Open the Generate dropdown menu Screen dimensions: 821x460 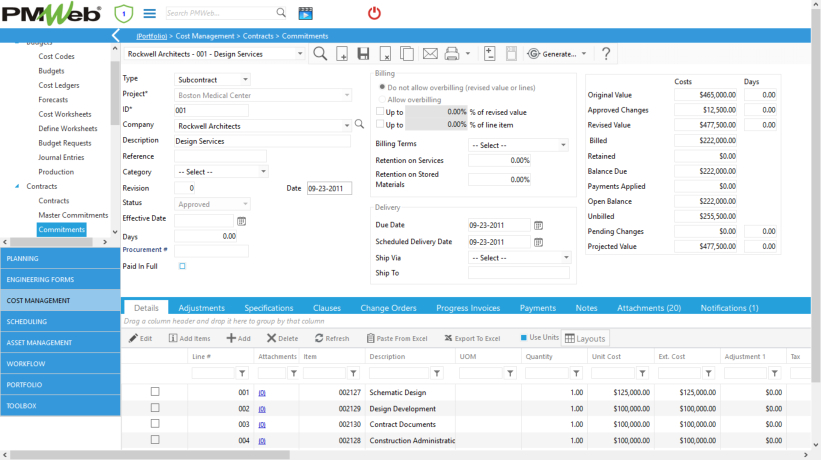click(x=557, y=54)
